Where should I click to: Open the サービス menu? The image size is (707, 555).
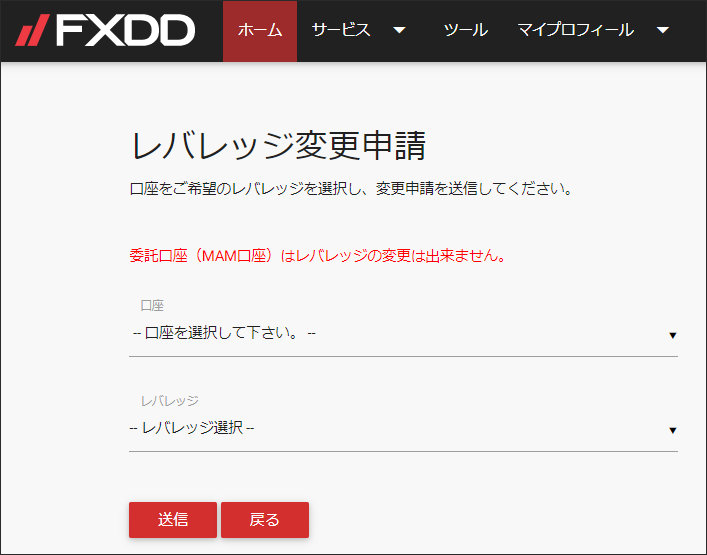pyautogui.click(x=341, y=30)
